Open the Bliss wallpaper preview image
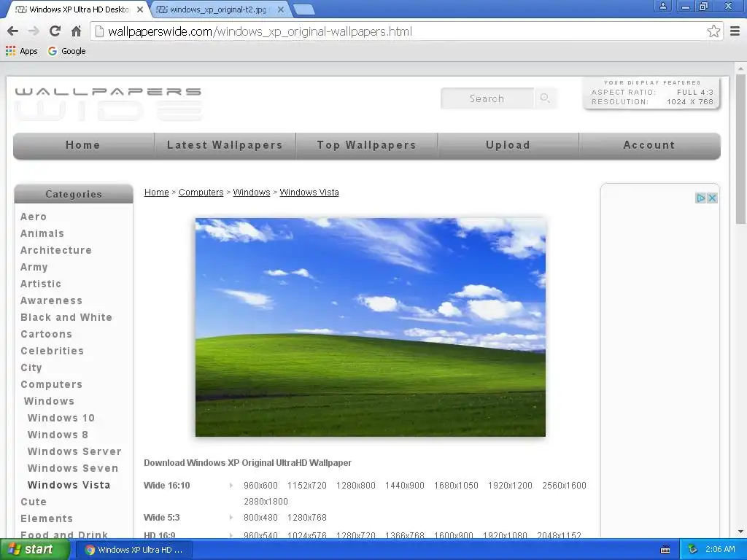 (370, 327)
